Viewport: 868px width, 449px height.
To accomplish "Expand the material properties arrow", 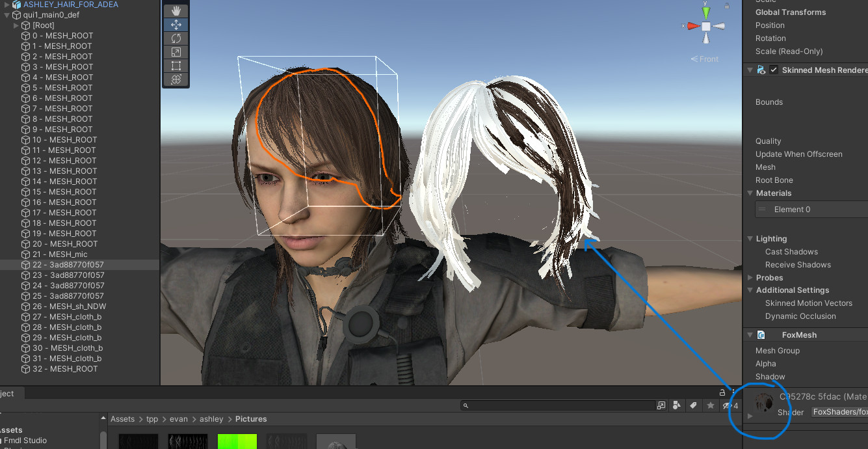I will point(750,416).
